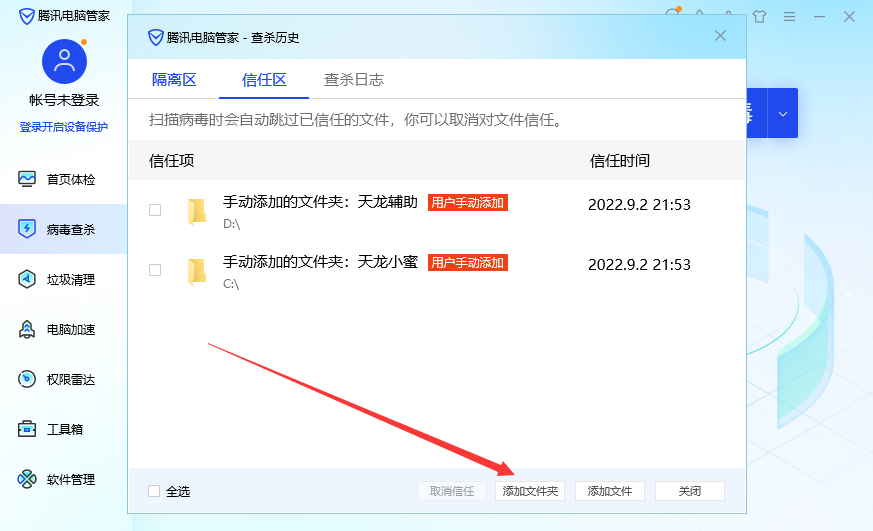This screenshot has width=873, height=531.
Task: Click the 添加文件夹 button
Action: click(530, 491)
